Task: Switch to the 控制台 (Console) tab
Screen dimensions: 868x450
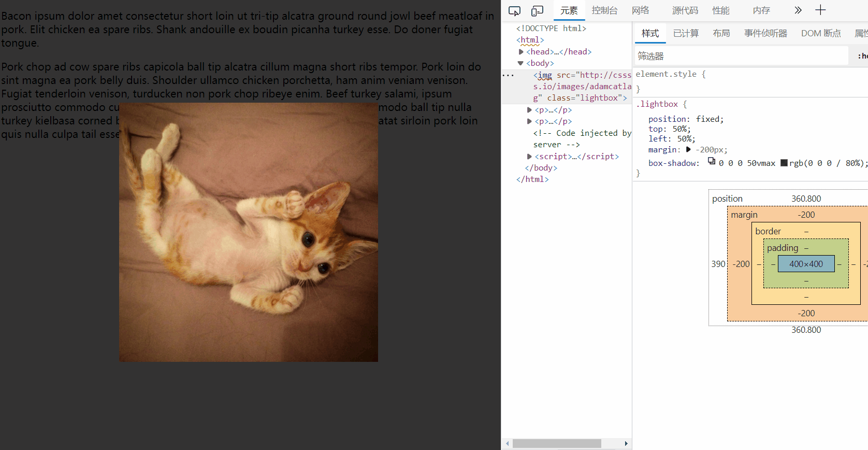Action: pyautogui.click(x=604, y=10)
